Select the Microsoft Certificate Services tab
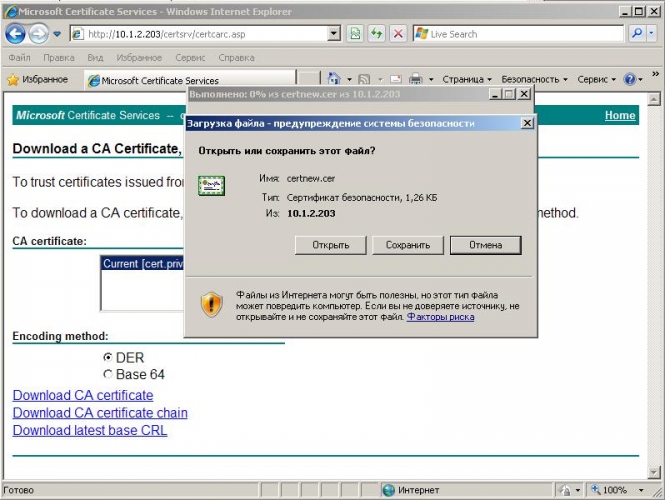The image size is (665, 500). [x=190, y=80]
